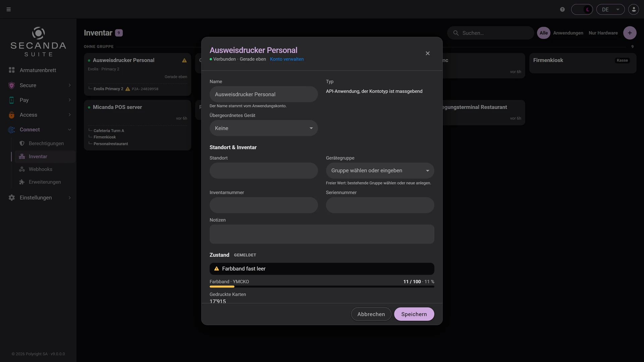Open the hamburger menu icon

tap(9, 9)
